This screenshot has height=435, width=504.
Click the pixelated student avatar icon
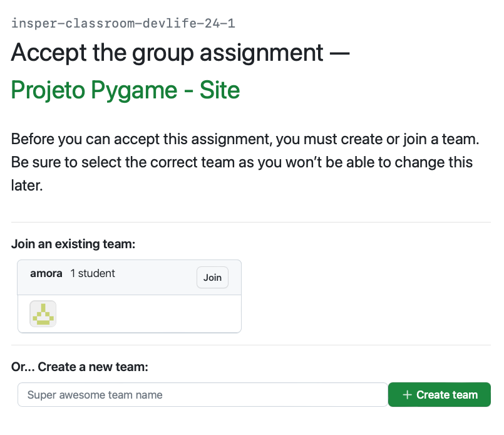point(43,314)
